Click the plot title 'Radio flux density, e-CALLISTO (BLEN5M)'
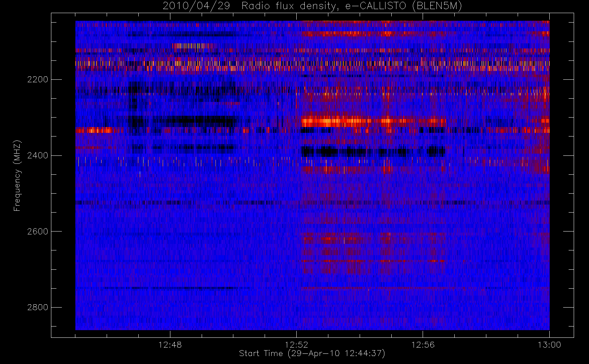 tap(352, 6)
